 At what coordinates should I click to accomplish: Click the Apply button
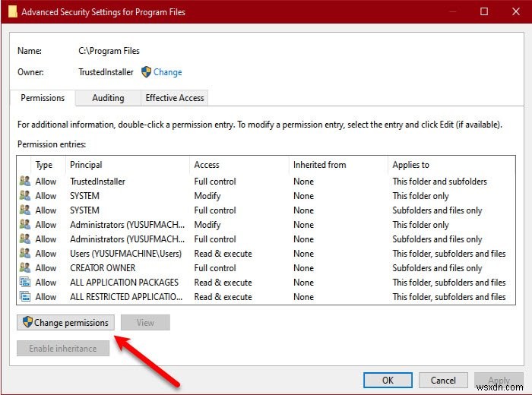tap(499, 380)
